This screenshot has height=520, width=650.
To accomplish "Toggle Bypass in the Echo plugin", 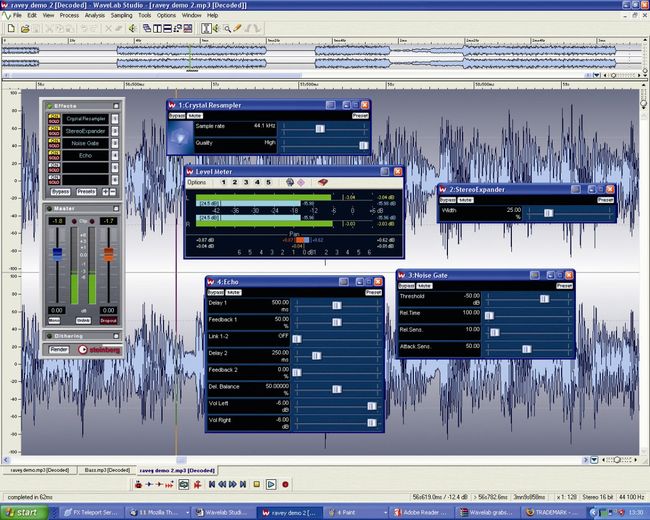I will pyautogui.click(x=215, y=292).
